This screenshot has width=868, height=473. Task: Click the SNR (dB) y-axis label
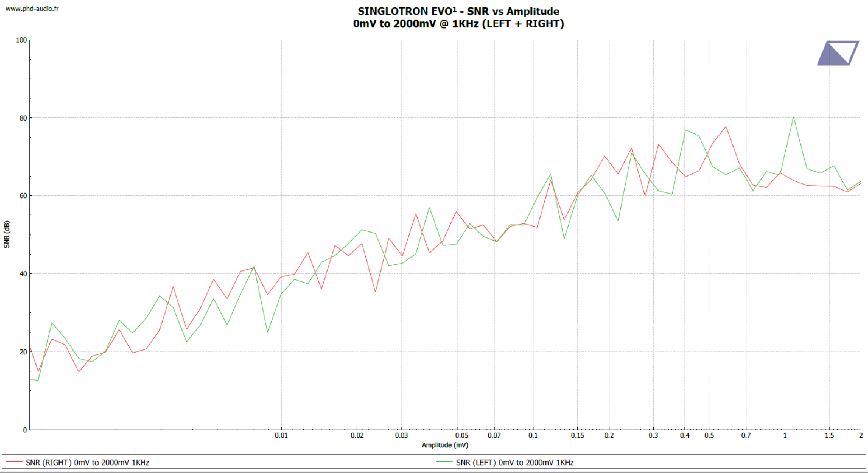point(7,234)
